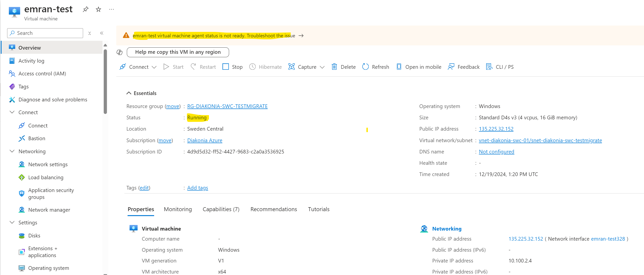This screenshot has height=275, width=644.
Task: Click the CLI / PS icon
Action: pos(489,67)
